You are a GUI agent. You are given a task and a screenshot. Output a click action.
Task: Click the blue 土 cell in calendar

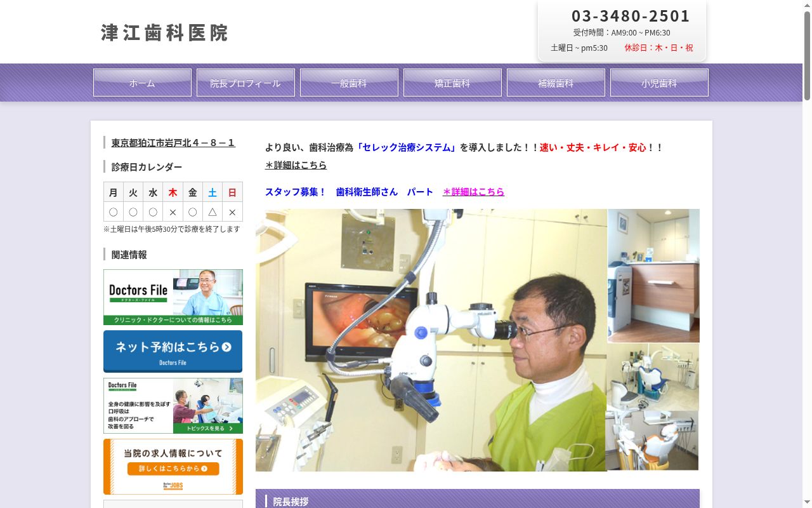click(x=213, y=192)
